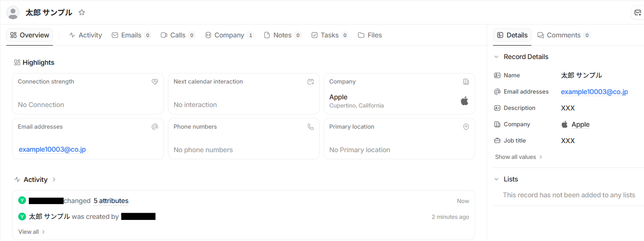Select the Notes tab

[x=282, y=35]
